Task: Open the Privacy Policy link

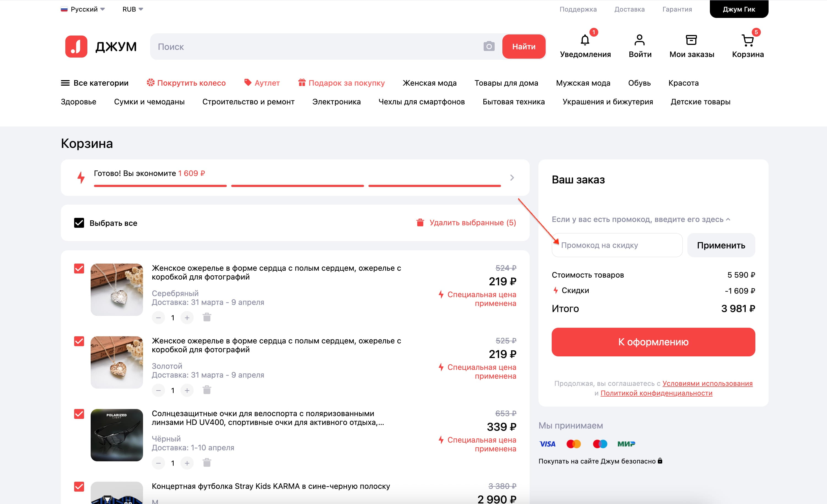Action: tap(656, 393)
